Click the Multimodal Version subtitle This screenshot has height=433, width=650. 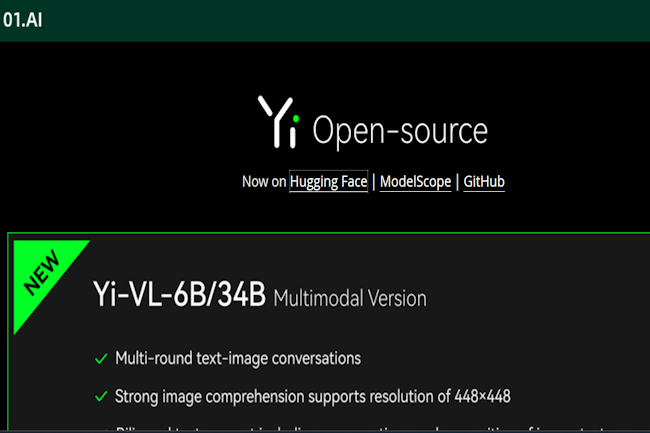pos(349,298)
